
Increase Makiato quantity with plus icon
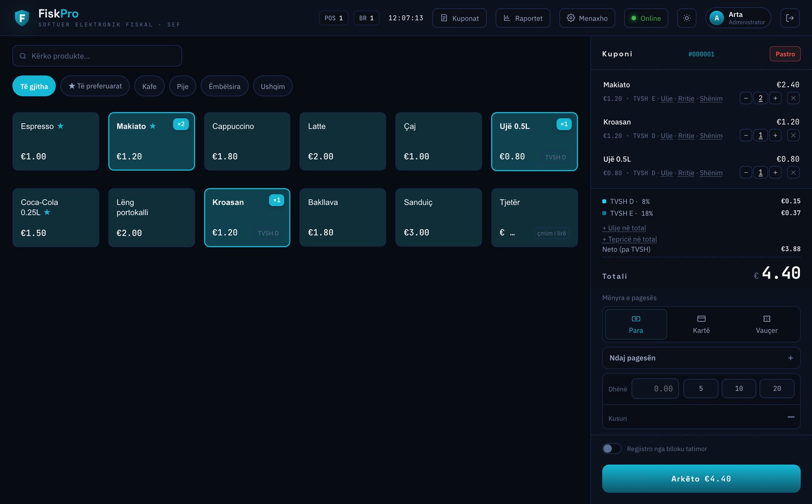tap(775, 98)
